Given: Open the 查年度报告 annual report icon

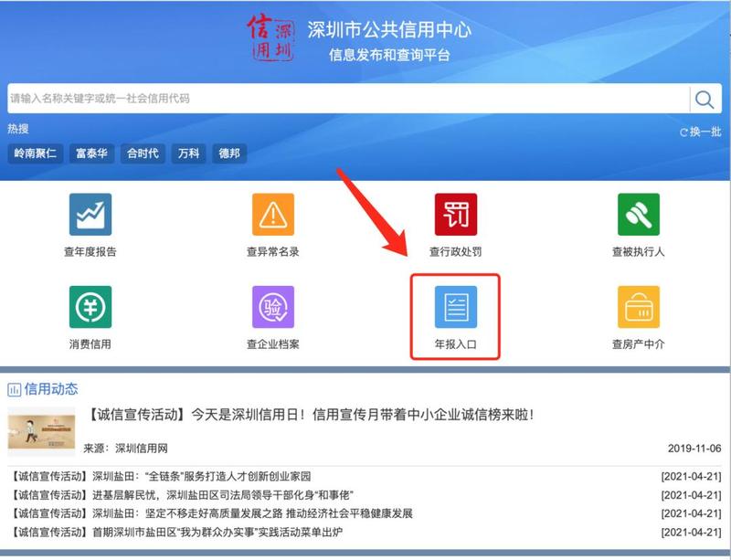Looking at the screenshot, I should tap(90, 216).
